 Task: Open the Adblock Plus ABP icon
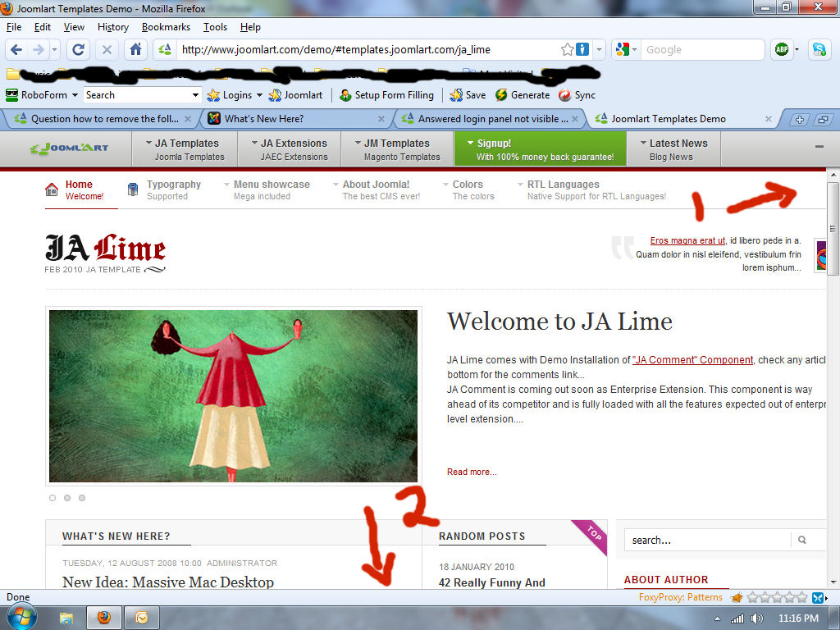coord(782,50)
